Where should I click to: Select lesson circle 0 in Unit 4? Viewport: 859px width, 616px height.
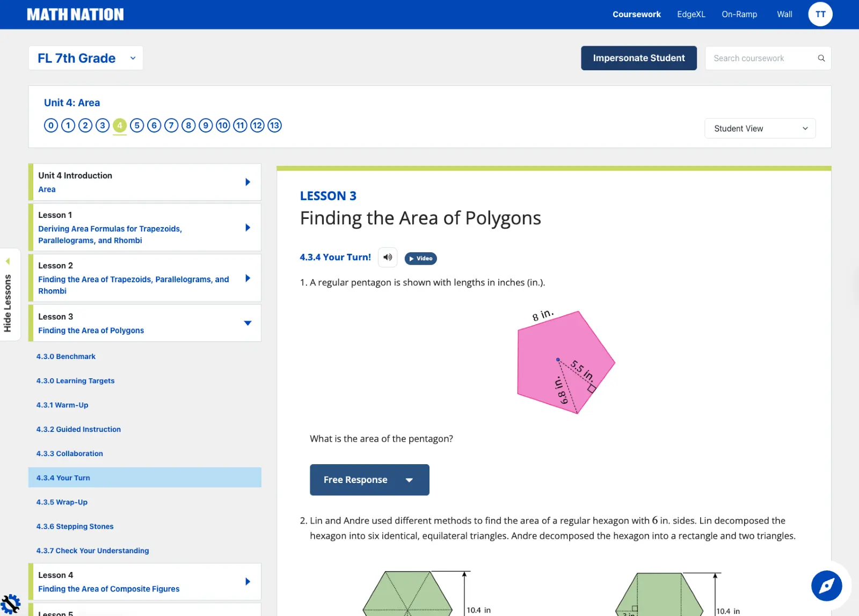[x=51, y=126]
